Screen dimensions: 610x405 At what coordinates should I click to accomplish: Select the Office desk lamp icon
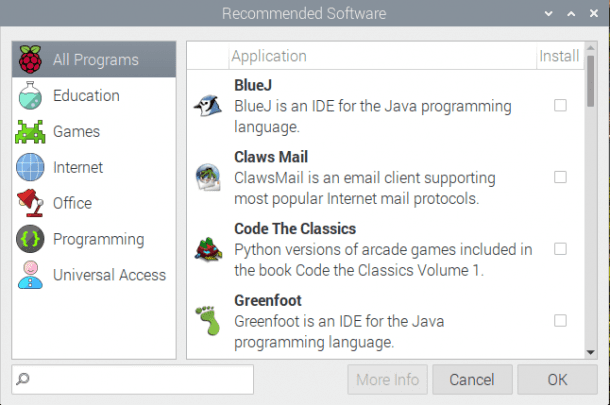coord(31,203)
